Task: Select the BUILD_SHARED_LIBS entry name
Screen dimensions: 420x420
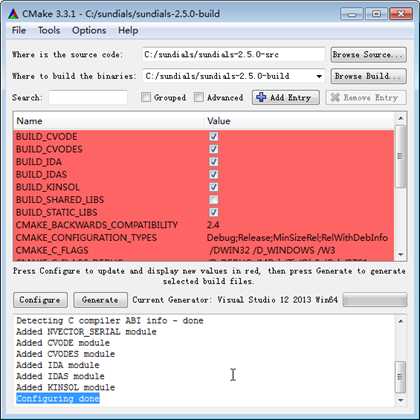Action: coord(60,200)
